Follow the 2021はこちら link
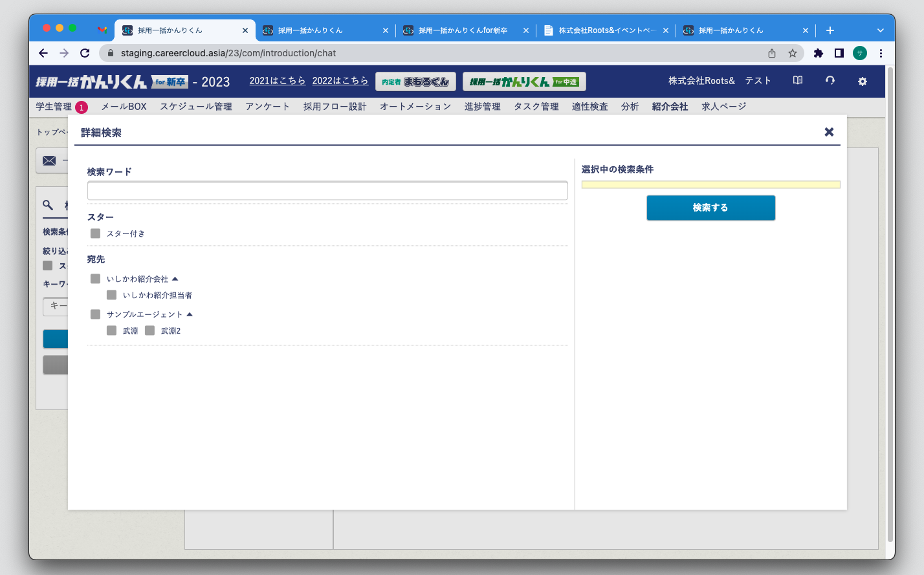The width and height of the screenshot is (924, 575). coord(277,81)
